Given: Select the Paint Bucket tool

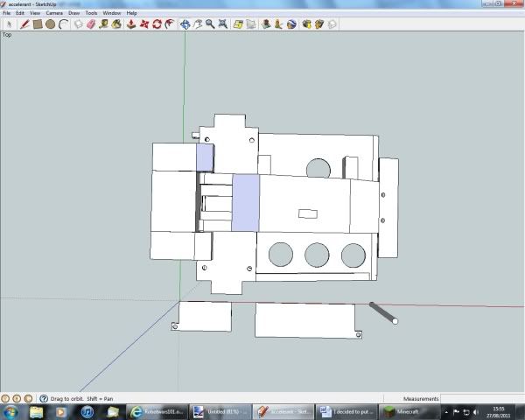Looking at the screenshot, I should tap(116, 24).
